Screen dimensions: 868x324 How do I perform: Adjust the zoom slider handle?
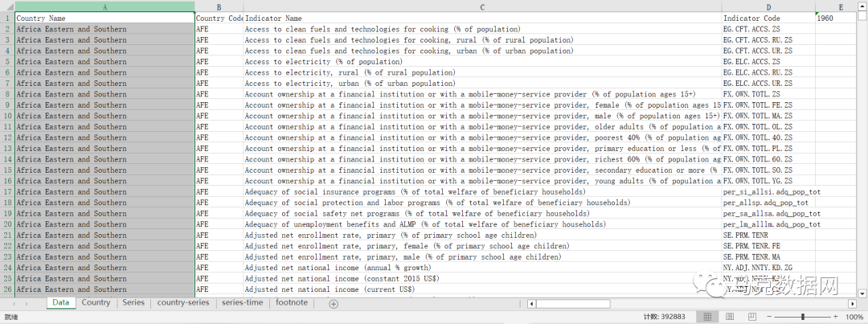pos(803,316)
